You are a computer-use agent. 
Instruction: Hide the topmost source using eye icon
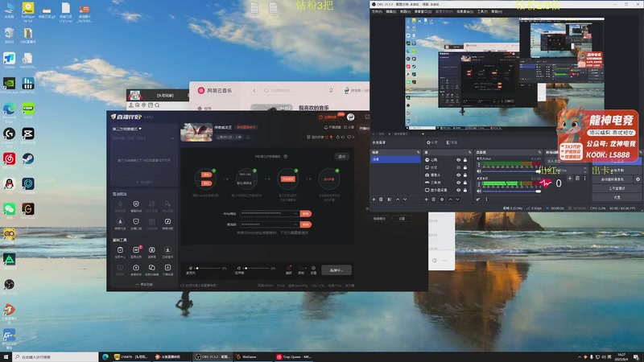pos(458,160)
